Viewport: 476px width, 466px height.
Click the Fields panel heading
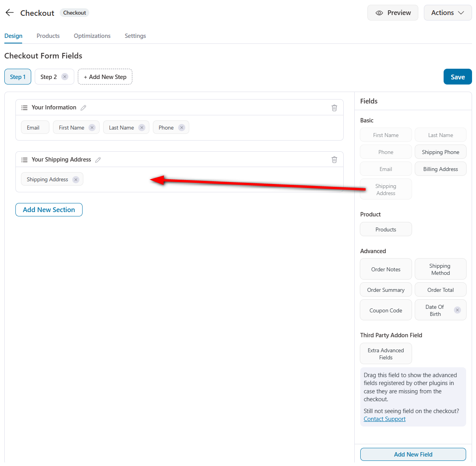click(369, 101)
